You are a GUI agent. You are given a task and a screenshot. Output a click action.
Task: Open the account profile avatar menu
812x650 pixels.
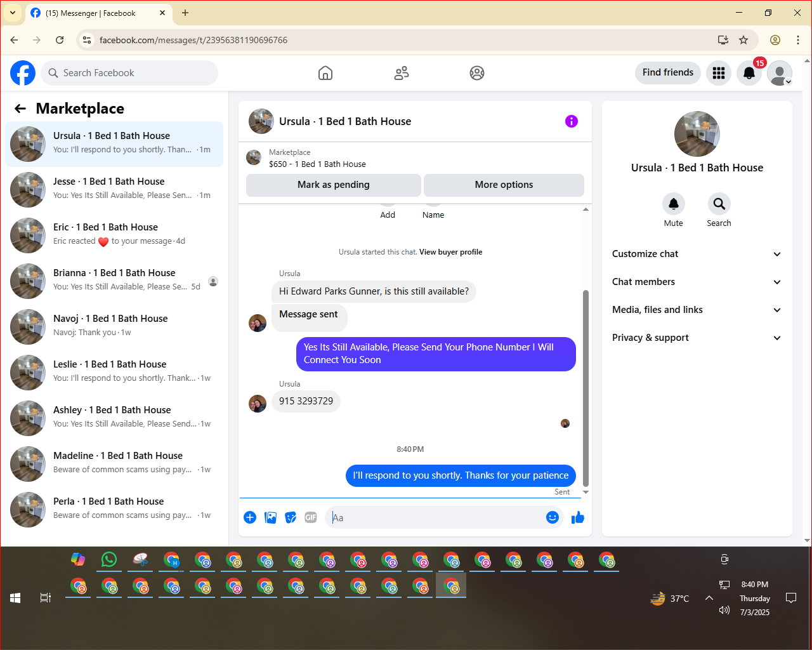click(780, 73)
